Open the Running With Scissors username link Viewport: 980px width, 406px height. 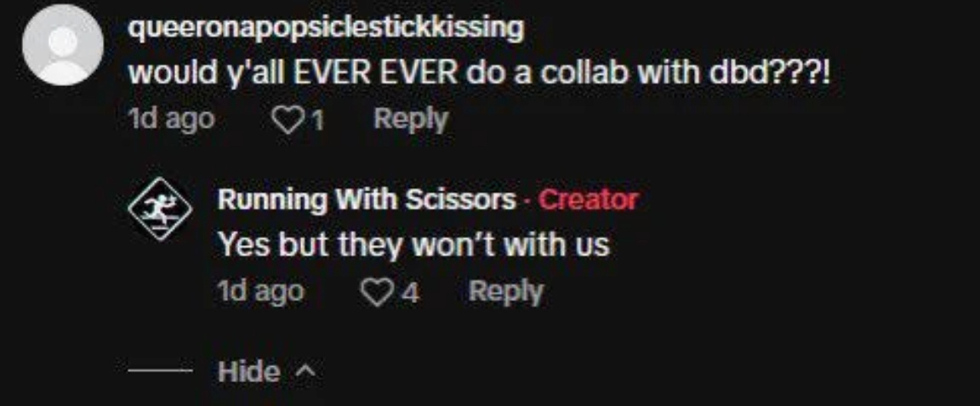367,200
